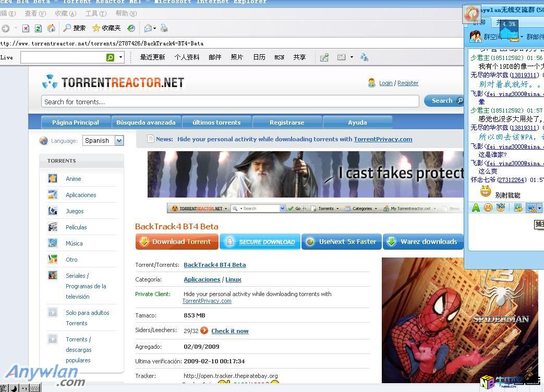The image size is (544, 392).
Task: Click the Print toolbar icon
Action: point(164,28)
